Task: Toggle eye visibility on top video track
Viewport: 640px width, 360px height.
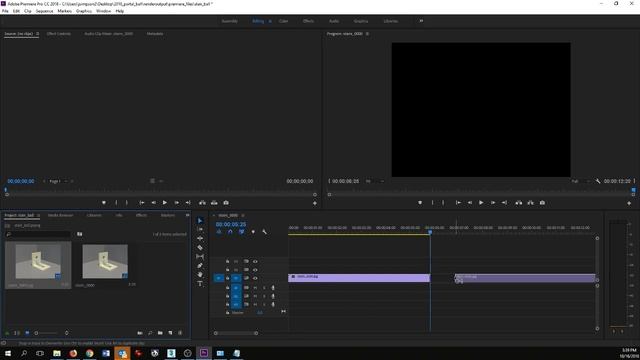Action: point(255,261)
